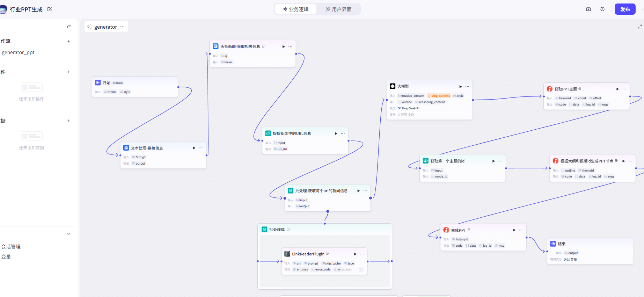Show hidden outputs on LinkReaderPlugin node

coord(361,269)
